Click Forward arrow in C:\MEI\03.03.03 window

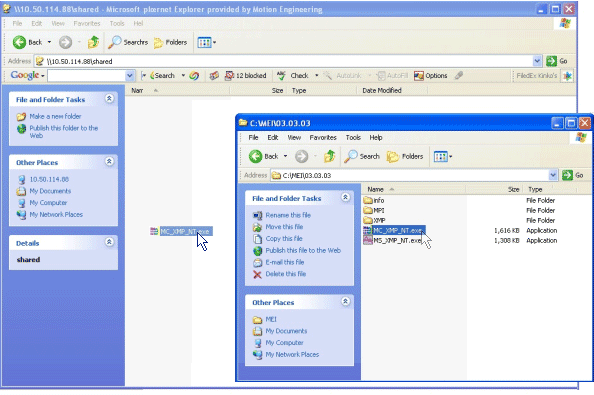tap(302, 156)
